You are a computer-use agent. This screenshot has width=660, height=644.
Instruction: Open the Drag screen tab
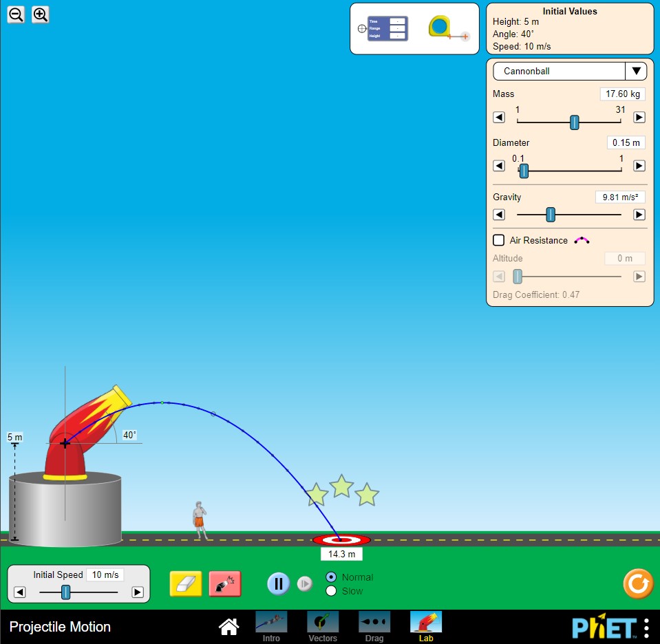click(374, 625)
